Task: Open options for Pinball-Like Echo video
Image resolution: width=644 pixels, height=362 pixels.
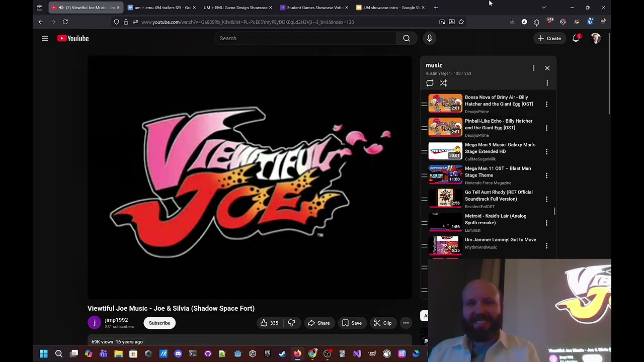Action: (546, 128)
